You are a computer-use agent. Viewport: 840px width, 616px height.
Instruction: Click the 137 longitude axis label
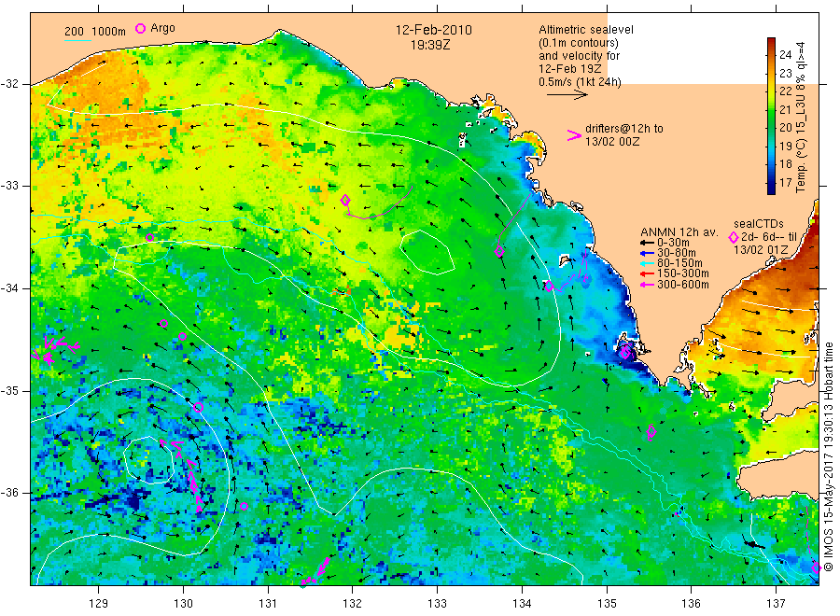coord(776,604)
